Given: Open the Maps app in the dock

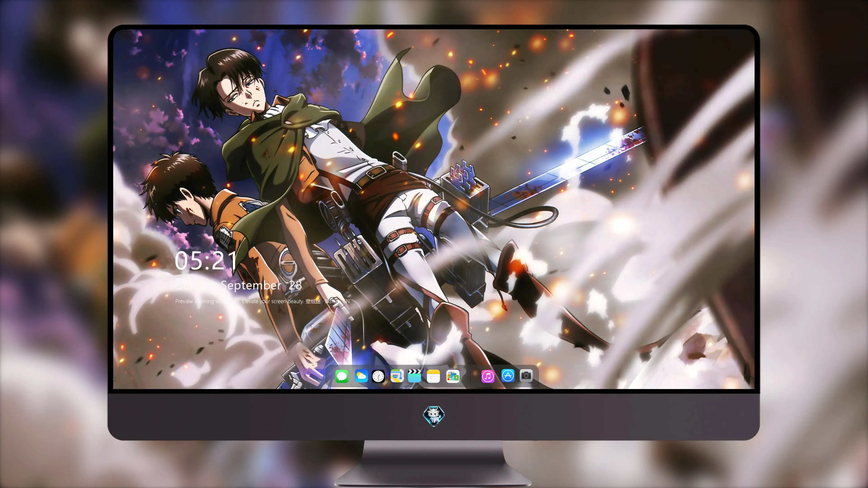Looking at the screenshot, I should coord(397,376).
